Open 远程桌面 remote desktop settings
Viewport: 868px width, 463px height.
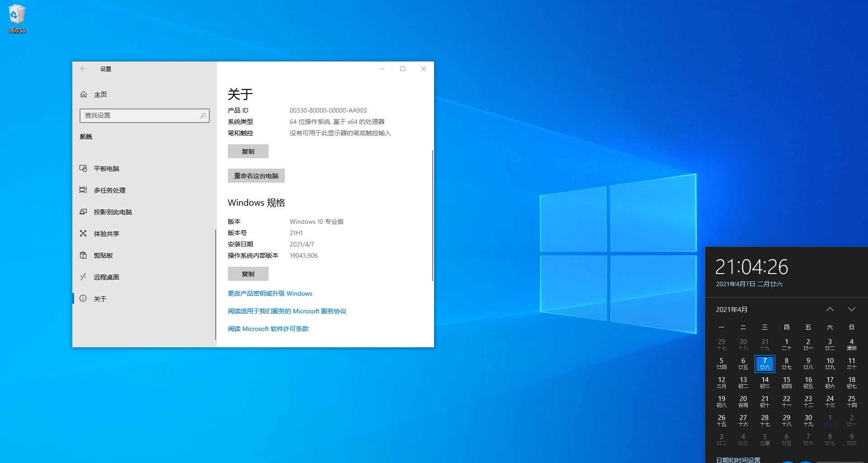click(144, 277)
